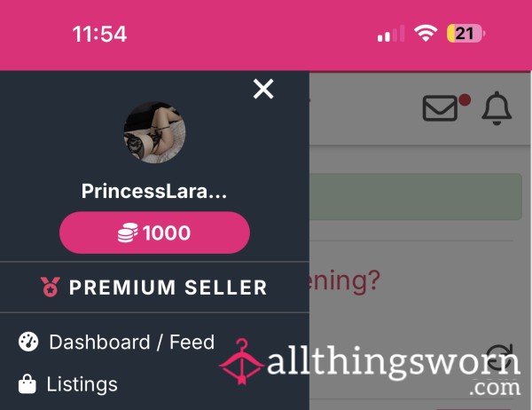Tap the profile avatar picture
This screenshot has height=410, width=532.
coord(154,132)
